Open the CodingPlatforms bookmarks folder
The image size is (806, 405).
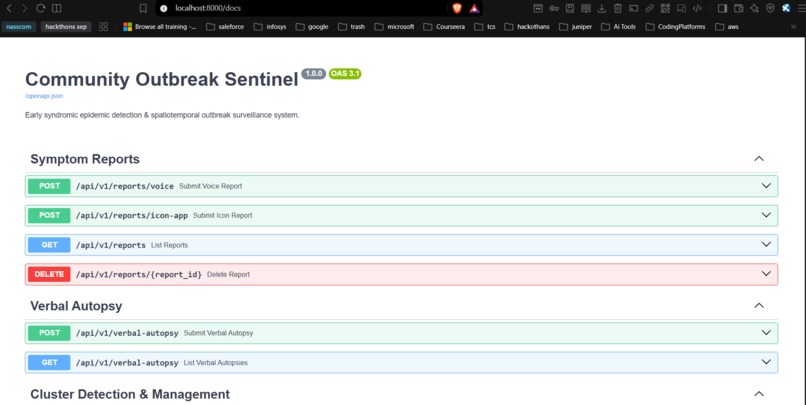pyautogui.click(x=675, y=27)
